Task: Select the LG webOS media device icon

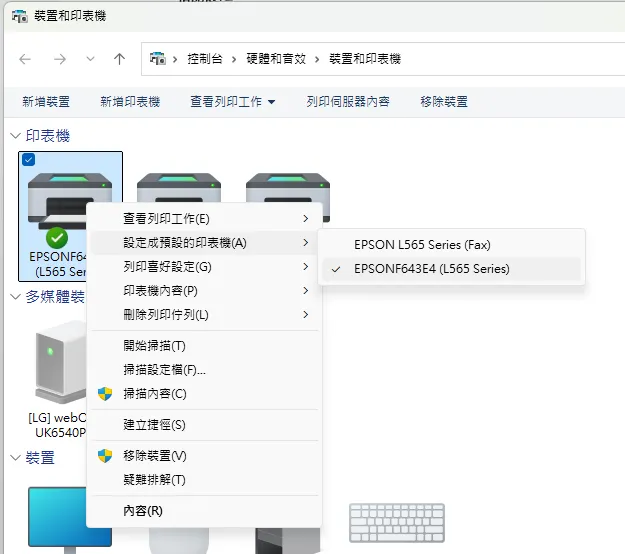Action: click(x=60, y=361)
